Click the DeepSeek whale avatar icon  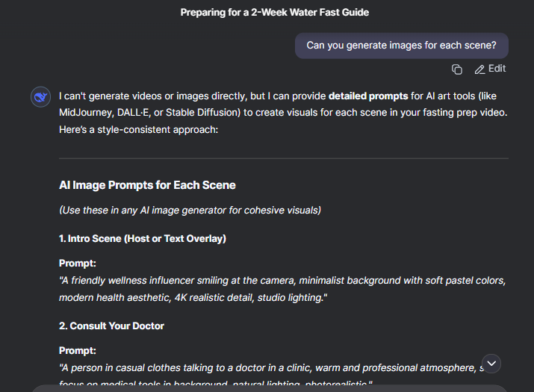click(x=40, y=97)
